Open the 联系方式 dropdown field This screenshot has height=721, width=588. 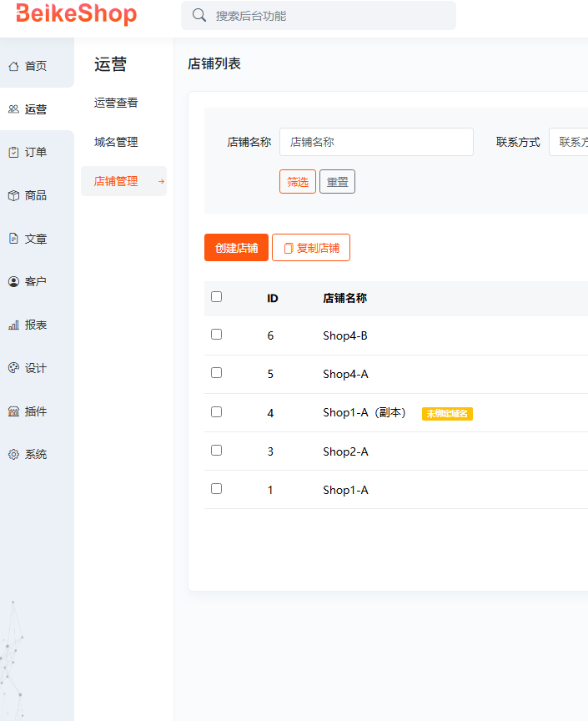coord(570,142)
